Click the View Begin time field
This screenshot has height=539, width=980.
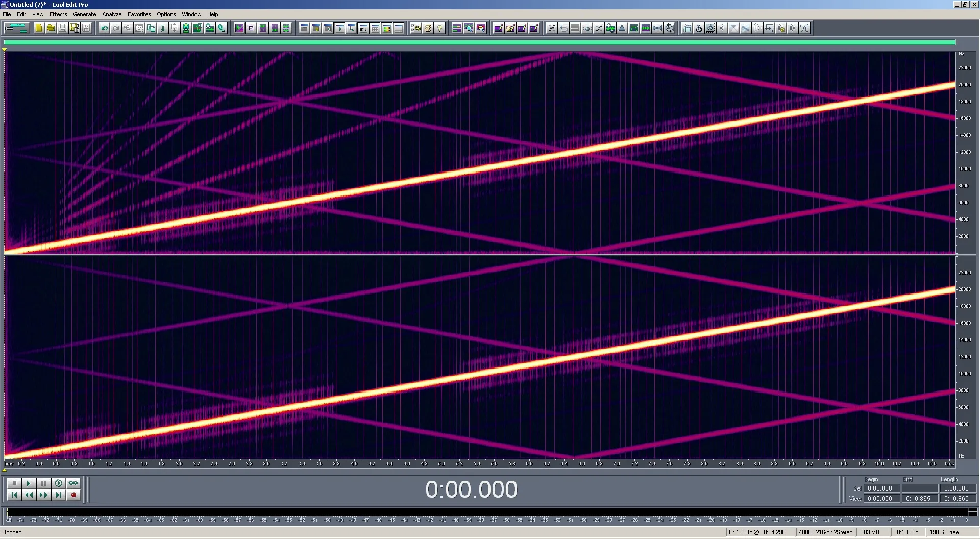pos(881,499)
